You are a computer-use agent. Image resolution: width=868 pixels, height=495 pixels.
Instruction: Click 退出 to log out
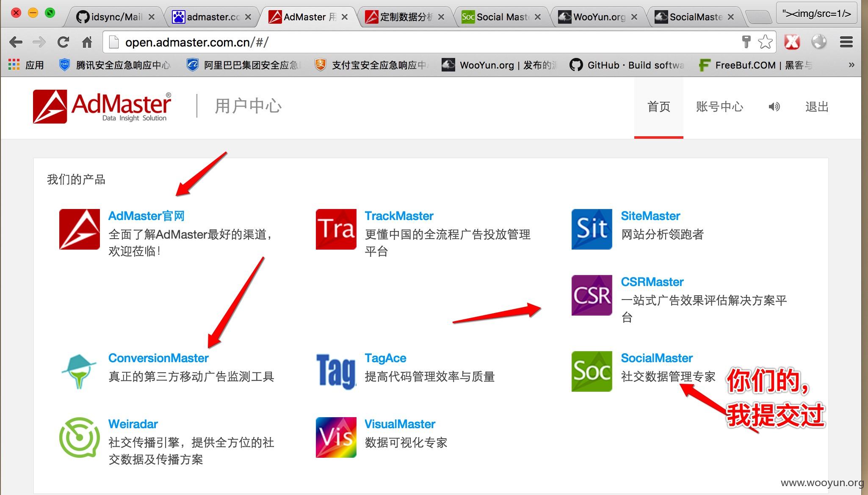(x=817, y=107)
